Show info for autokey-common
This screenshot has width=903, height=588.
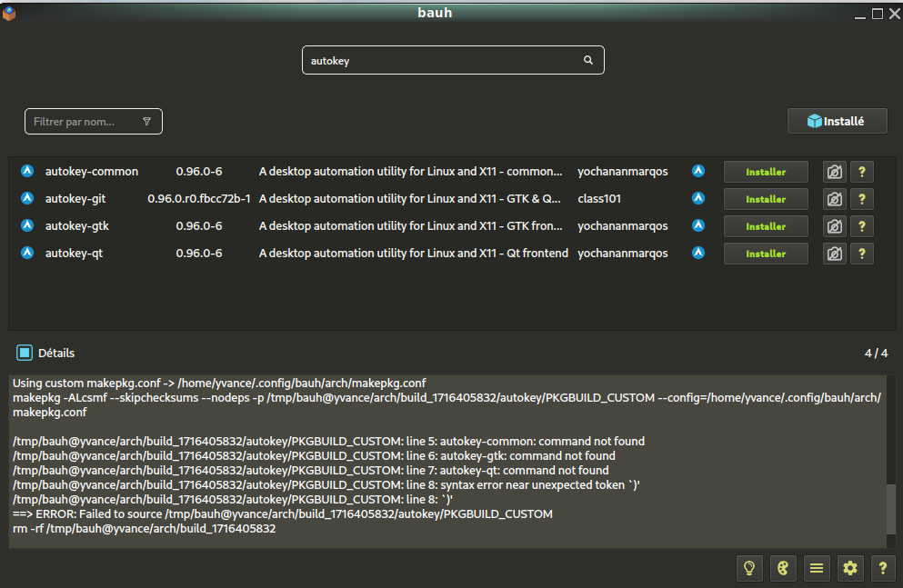click(862, 172)
